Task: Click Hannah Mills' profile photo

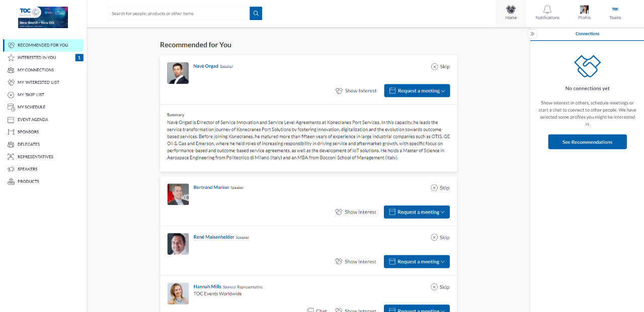Action: 178,293
